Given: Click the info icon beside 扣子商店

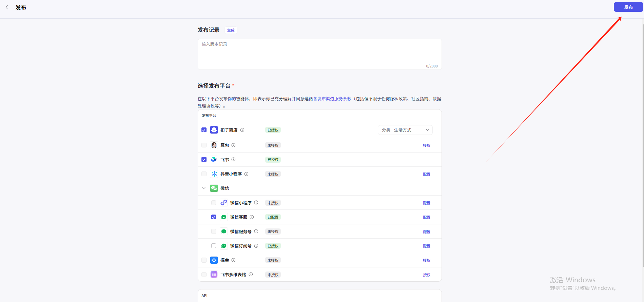Looking at the screenshot, I should tap(242, 130).
